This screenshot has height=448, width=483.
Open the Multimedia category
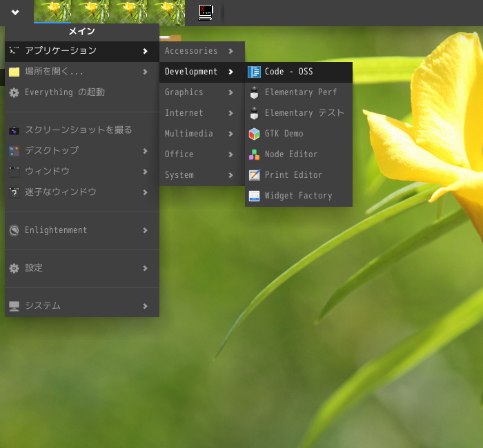coord(202,134)
